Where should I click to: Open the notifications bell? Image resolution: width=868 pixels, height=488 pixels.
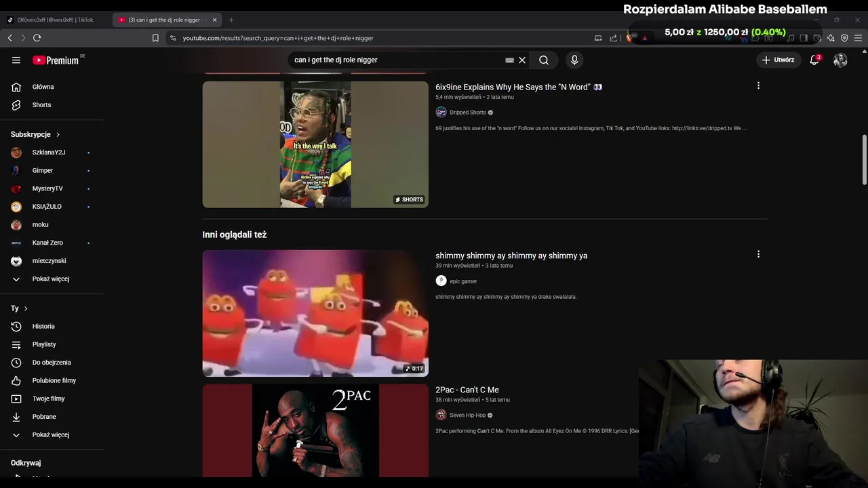coord(814,60)
